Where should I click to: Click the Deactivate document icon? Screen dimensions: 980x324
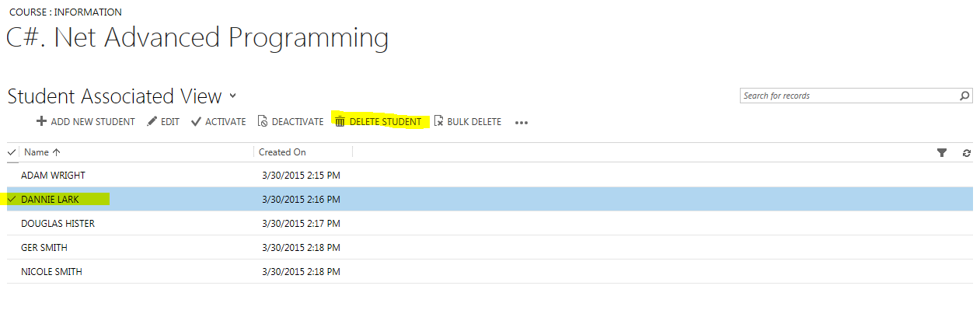pyautogui.click(x=263, y=122)
